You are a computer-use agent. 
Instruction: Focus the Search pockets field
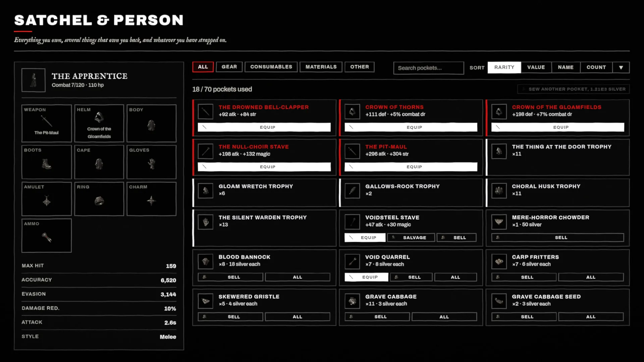tap(428, 68)
